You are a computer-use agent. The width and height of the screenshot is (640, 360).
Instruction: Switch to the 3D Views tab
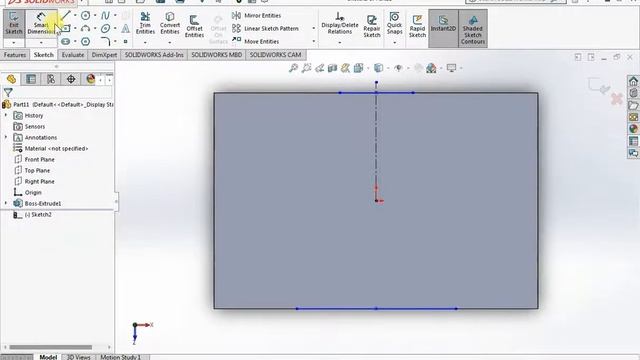pos(79,357)
